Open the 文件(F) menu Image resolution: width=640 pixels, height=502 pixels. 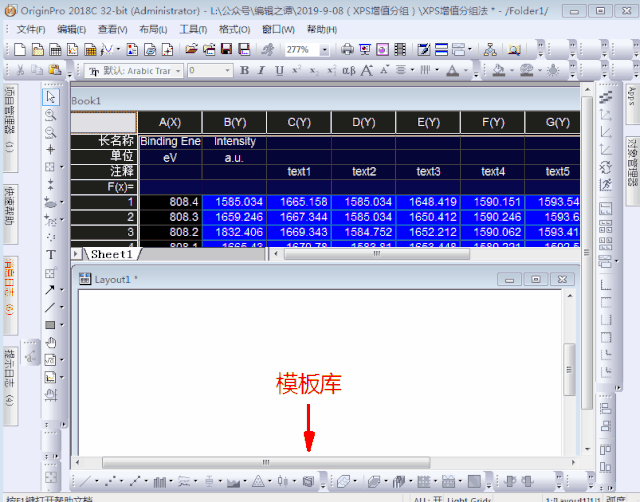coord(31,29)
